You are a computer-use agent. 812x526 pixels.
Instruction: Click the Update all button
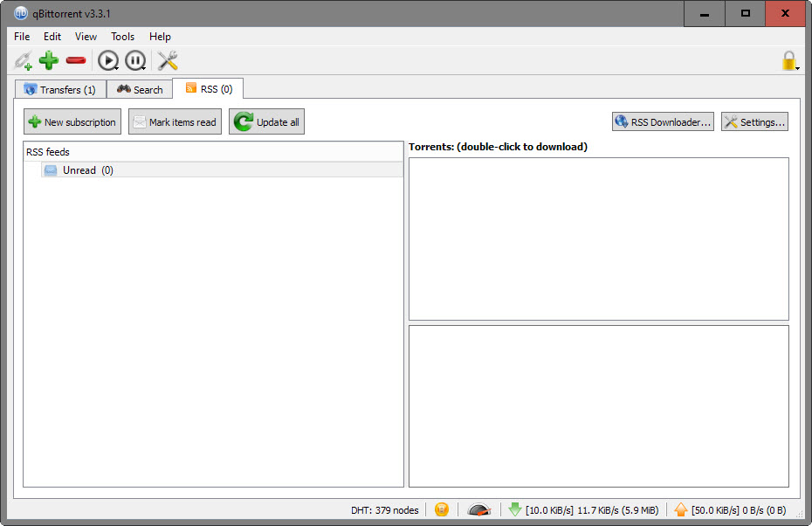[266, 121]
